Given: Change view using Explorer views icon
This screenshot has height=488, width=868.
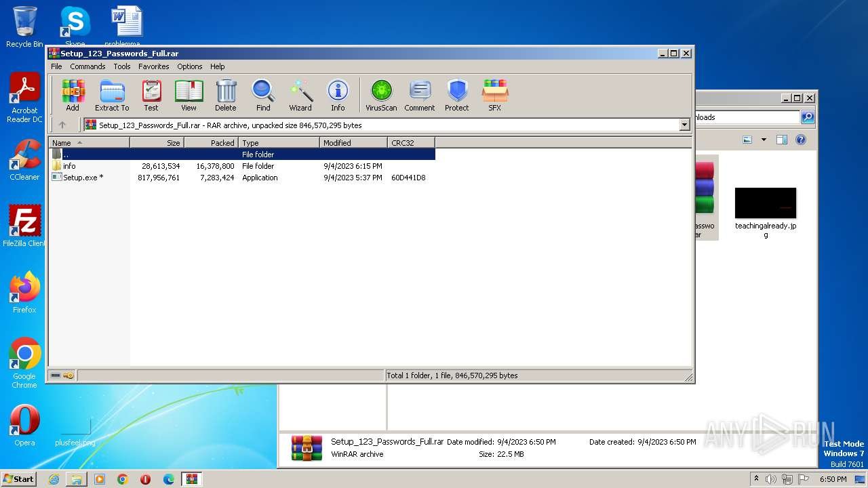Looking at the screenshot, I should pyautogui.click(x=747, y=140).
